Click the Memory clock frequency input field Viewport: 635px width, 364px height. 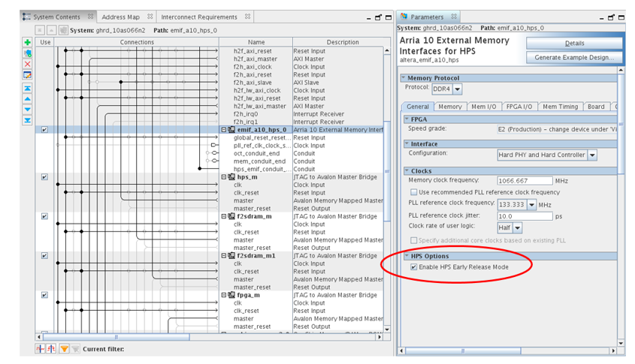[525, 181]
